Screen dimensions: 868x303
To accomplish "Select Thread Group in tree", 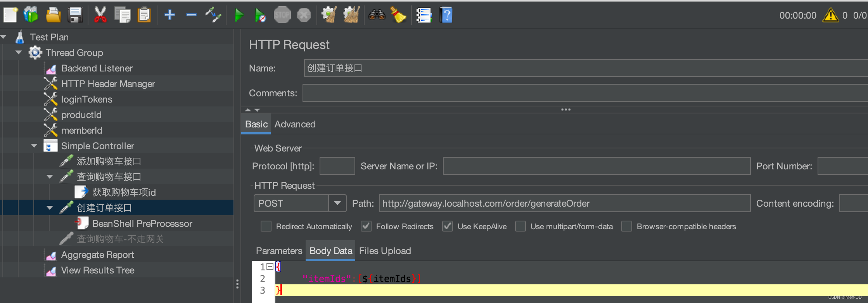I will click(74, 52).
